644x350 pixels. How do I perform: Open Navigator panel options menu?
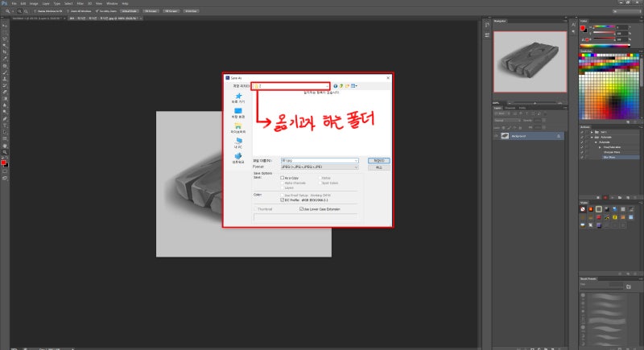pyautogui.click(x=565, y=20)
